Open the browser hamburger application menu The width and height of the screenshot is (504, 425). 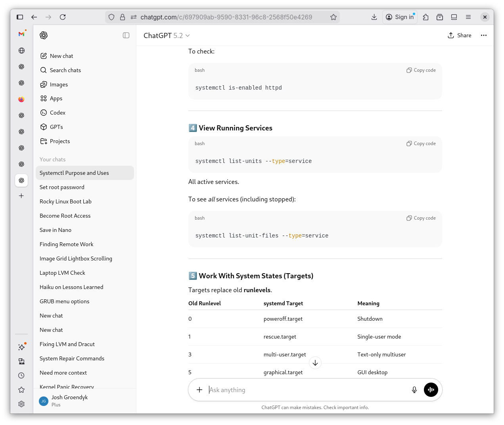click(468, 17)
